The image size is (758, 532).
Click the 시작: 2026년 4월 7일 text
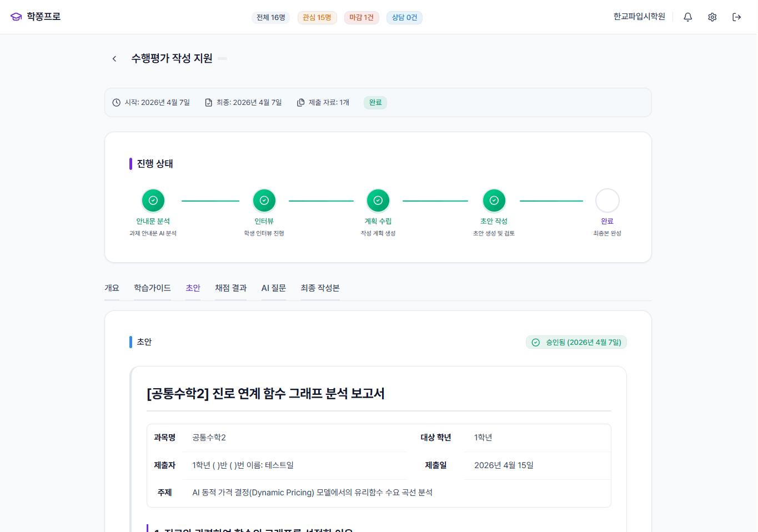(x=157, y=103)
